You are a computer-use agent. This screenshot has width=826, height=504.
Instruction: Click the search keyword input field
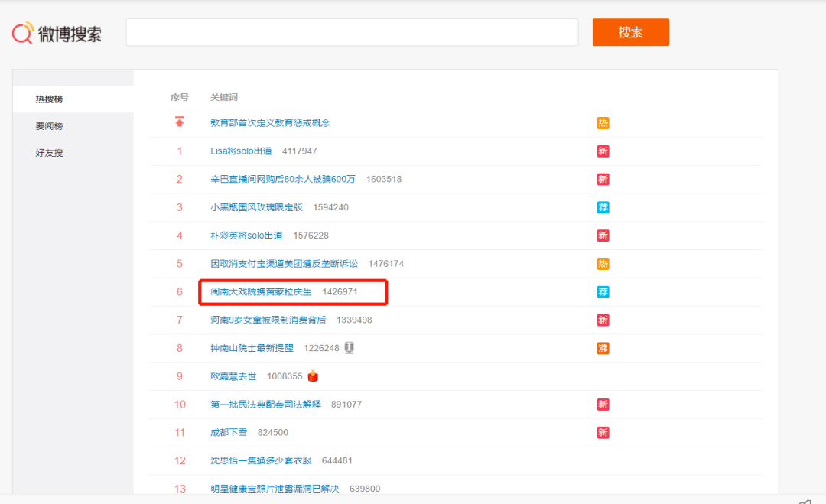[x=352, y=32]
